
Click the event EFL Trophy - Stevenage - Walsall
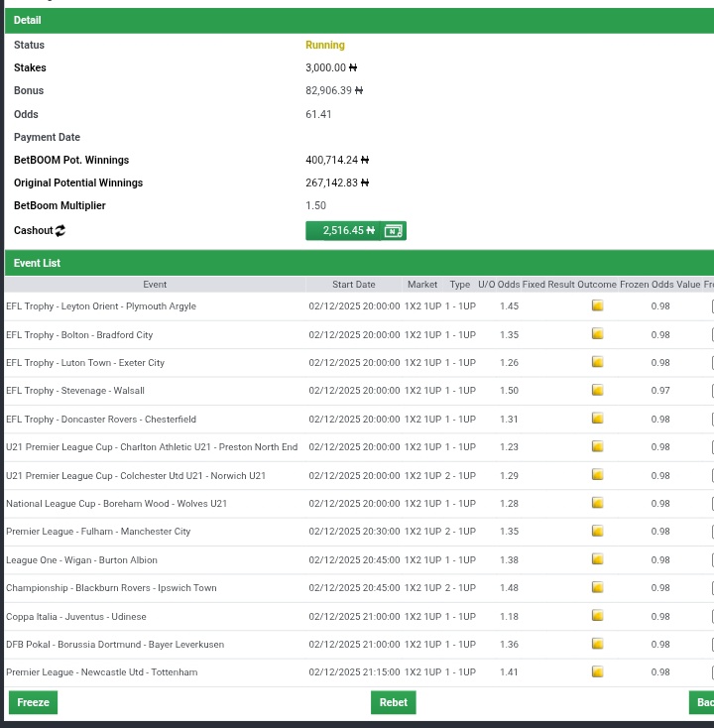75,391
